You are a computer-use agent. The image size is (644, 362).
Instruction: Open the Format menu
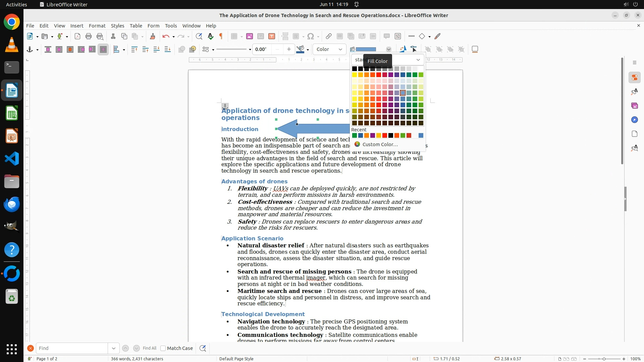pyautogui.click(x=97, y=26)
